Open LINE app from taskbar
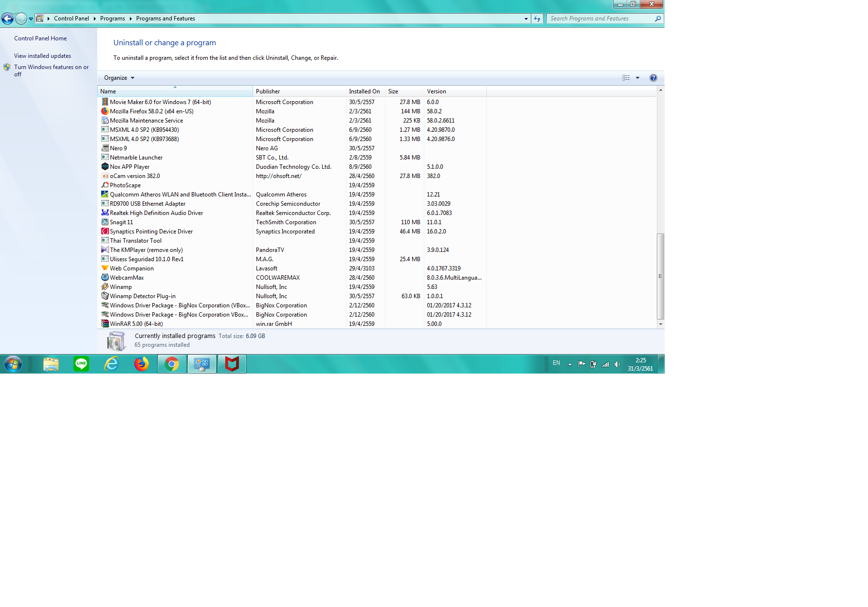The height and width of the screenshot is (607, 868). point(81,364)
